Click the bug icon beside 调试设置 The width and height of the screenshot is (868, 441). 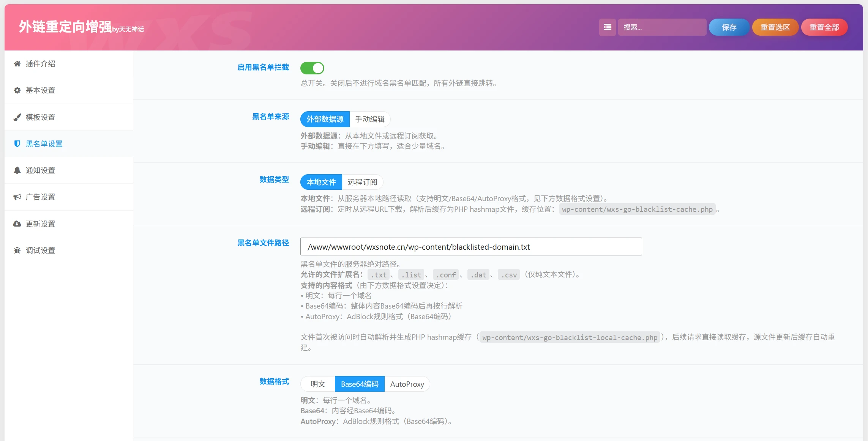(17, 250)
